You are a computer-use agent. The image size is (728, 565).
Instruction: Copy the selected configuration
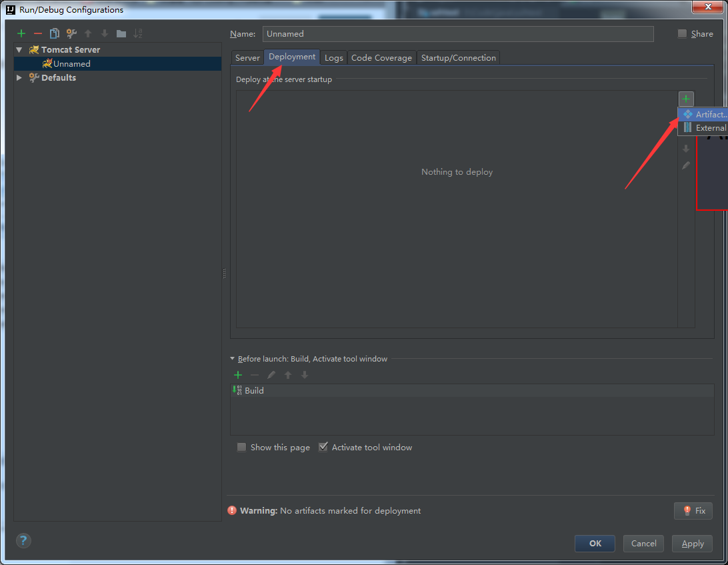click(55, 33)
